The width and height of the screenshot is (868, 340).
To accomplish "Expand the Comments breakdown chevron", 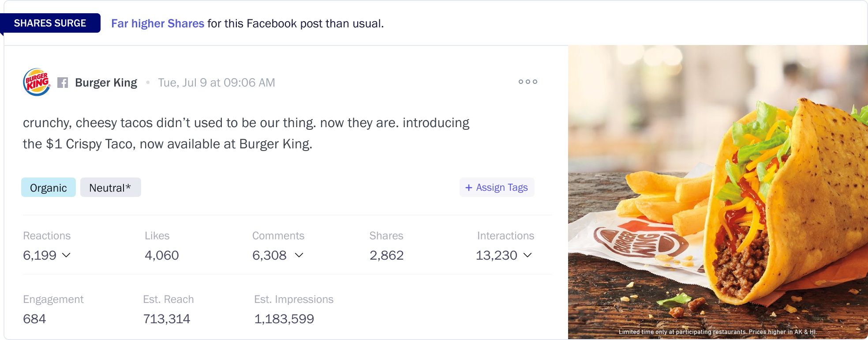I will tap(299, 255).
